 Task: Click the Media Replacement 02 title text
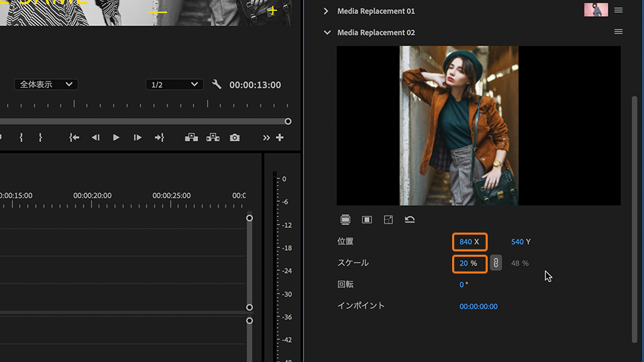[376, 32]
